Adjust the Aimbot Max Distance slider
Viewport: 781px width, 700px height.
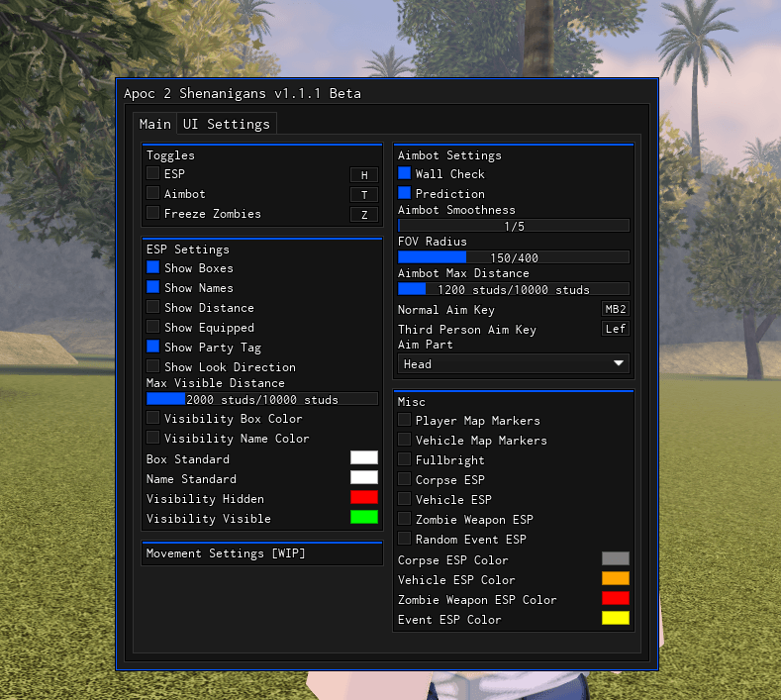(514, 289)
